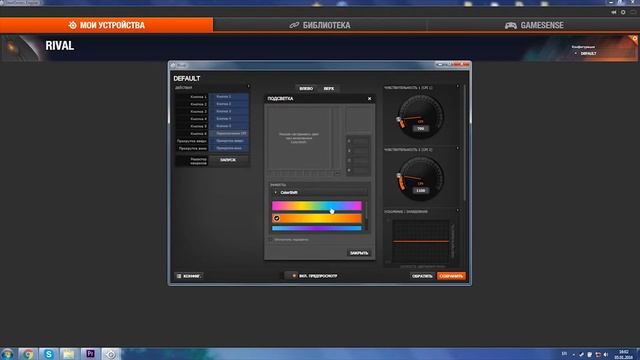Click the CPI 2 sensitivity dial handle
Image resolution: width=640 pixels, height=360 pixels.
399,176
